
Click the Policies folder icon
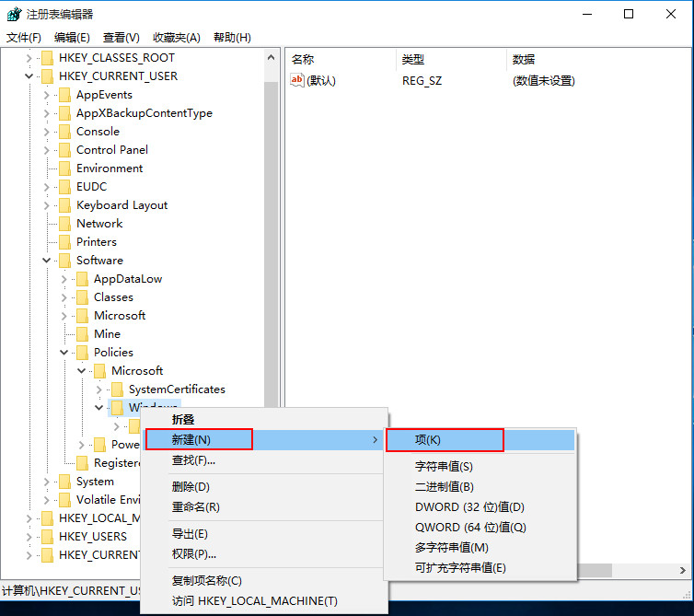point(82,353)
